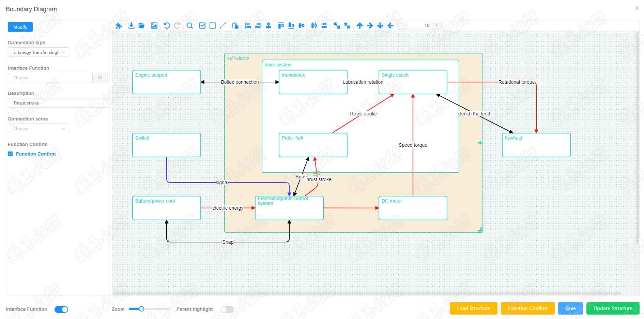Image resolution: width=644 pixels, height=319 pixels.
Task: Turn off the Interface Function switch
Action: point(61,309)
